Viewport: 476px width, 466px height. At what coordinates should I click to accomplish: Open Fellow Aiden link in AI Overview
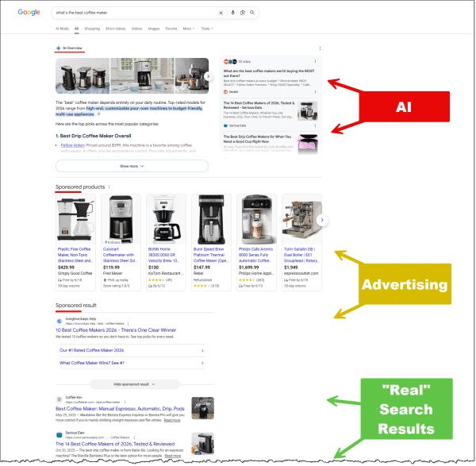pyautogui.click(x=72, y=145)
